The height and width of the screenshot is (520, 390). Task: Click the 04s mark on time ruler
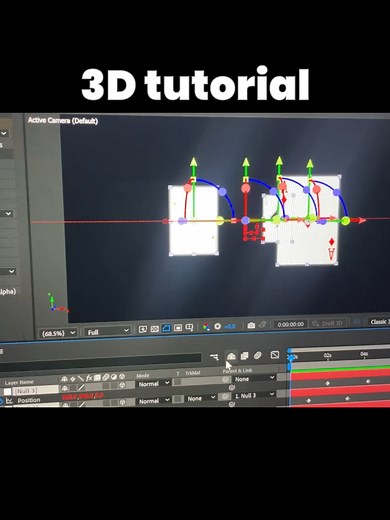point(364,354)
